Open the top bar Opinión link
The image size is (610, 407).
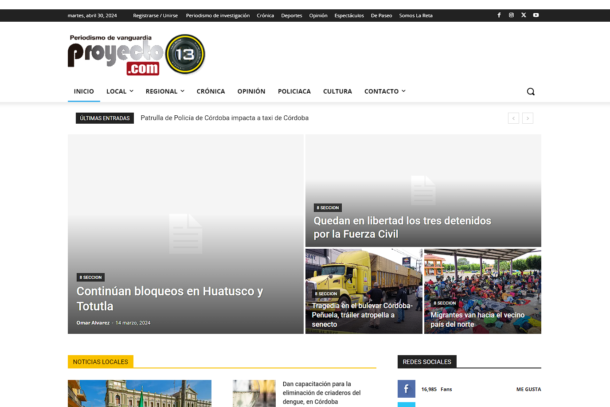318,16
